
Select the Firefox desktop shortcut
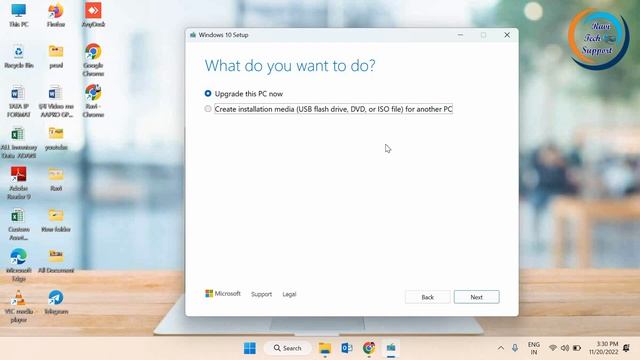pyautogui.click(x=56, y=15)
